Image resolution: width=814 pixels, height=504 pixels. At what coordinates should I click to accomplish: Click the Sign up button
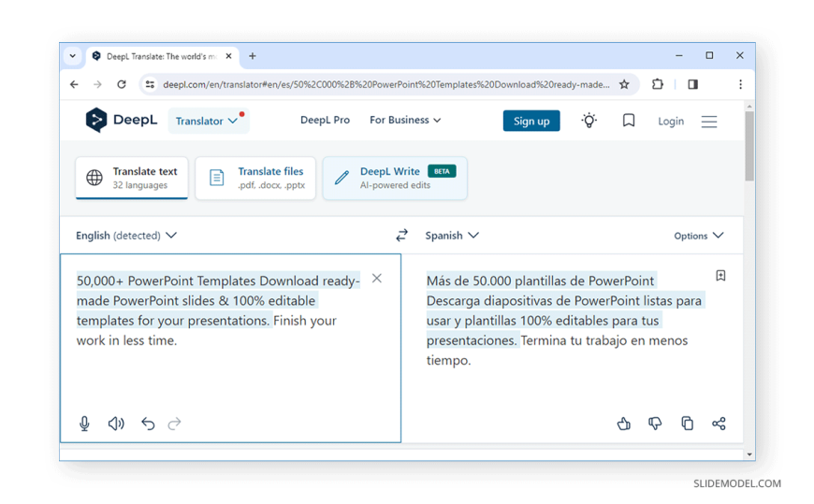pyautogui.click(x=531, y=121)
